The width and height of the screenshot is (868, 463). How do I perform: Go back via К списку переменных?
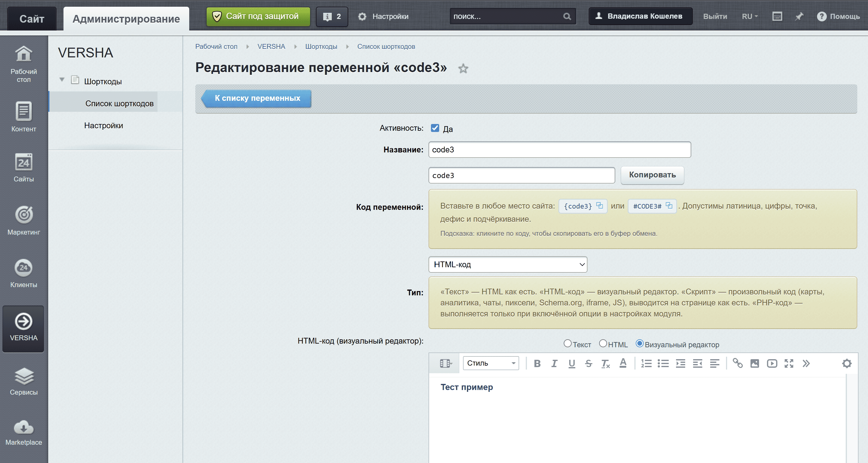(x=256, y=98)
